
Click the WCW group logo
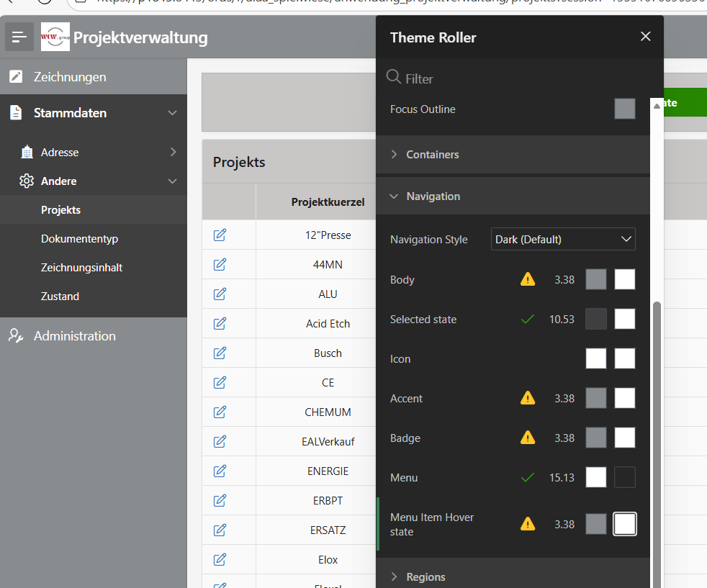(55, 37)
